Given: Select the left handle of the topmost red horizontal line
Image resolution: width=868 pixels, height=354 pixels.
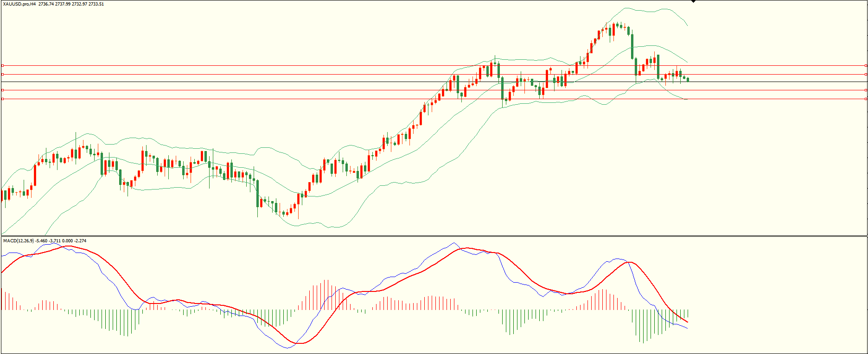Looking at the screenshot, I should click(2, 65).
